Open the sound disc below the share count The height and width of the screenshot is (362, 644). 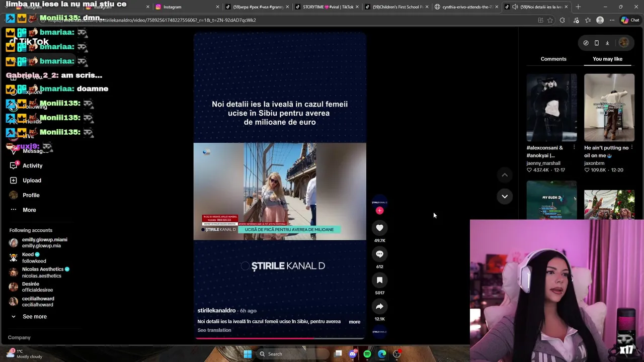pyautogui.click(x=379, y=331)
